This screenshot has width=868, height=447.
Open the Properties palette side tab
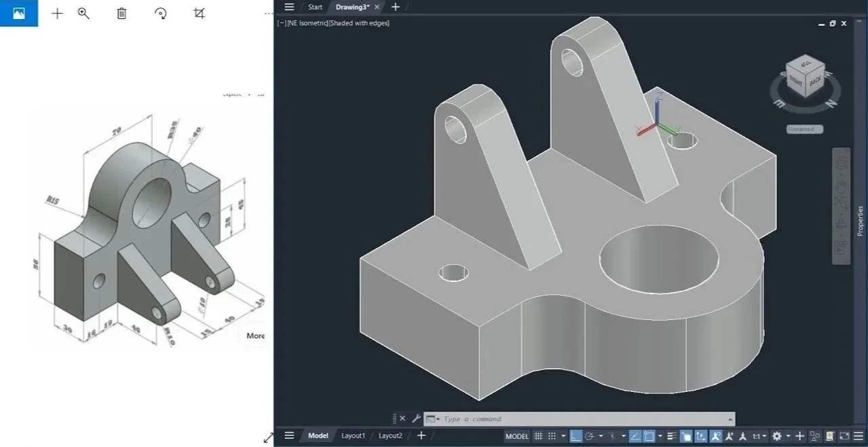tap(861, 220)
